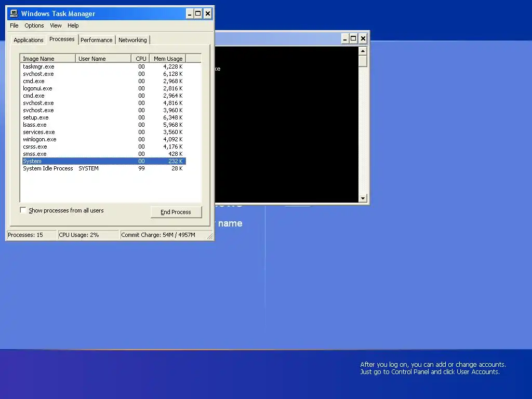Click console window scroll down arrow

click(363, 198)
